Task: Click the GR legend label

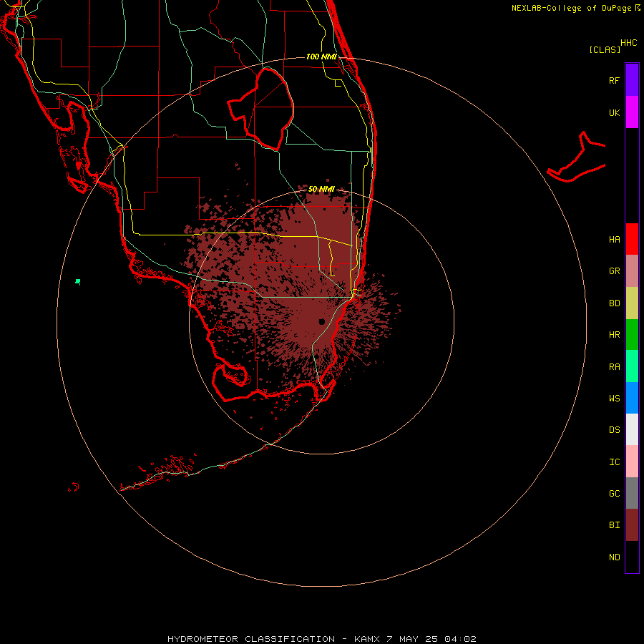Action: [614, 271]
